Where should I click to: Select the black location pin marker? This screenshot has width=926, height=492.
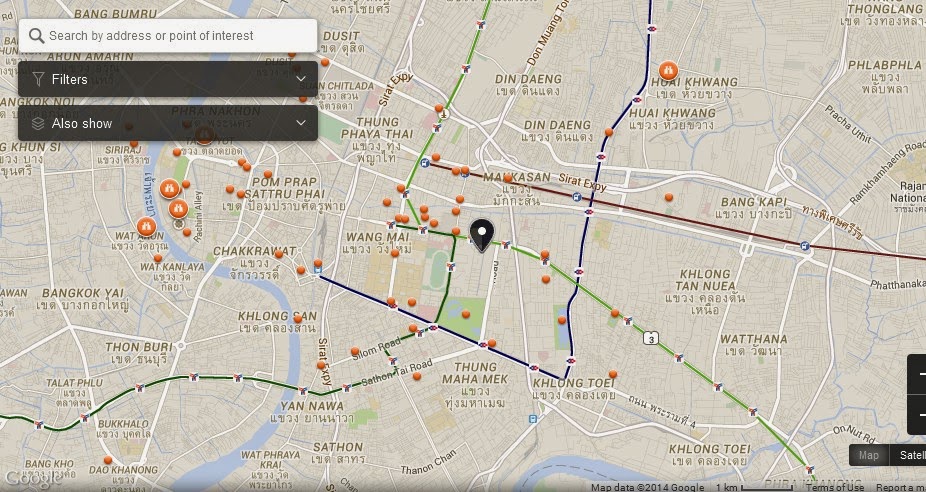pyautogui.click(x=482, y=235)
